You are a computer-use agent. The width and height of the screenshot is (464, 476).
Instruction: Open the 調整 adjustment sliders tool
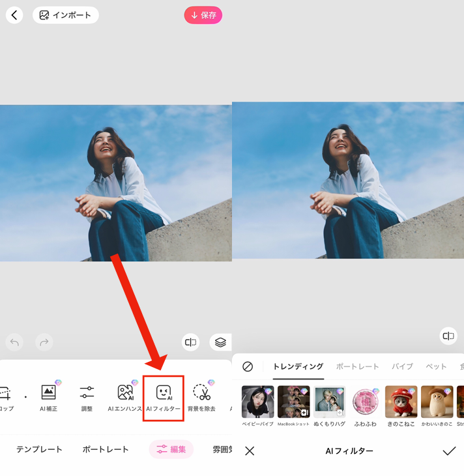87,396
